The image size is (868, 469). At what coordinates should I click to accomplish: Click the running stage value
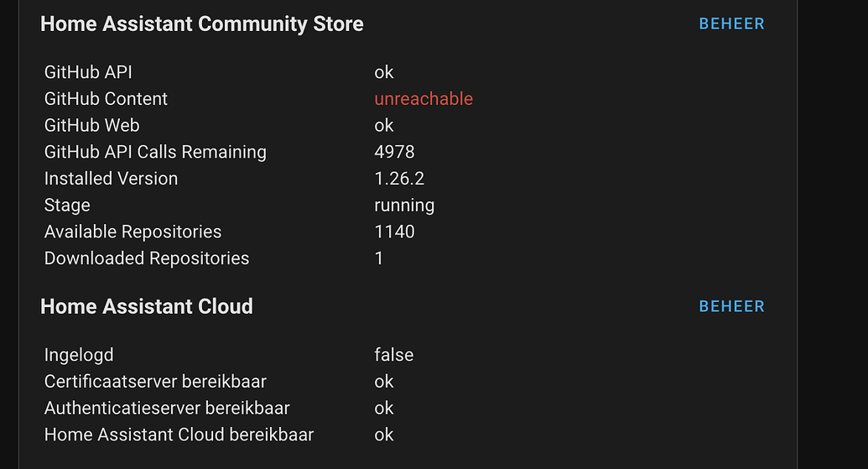(404, 206)
